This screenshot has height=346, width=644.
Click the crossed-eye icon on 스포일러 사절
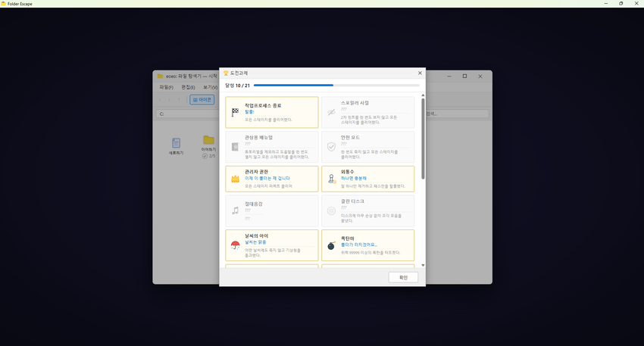coord(331,112)
